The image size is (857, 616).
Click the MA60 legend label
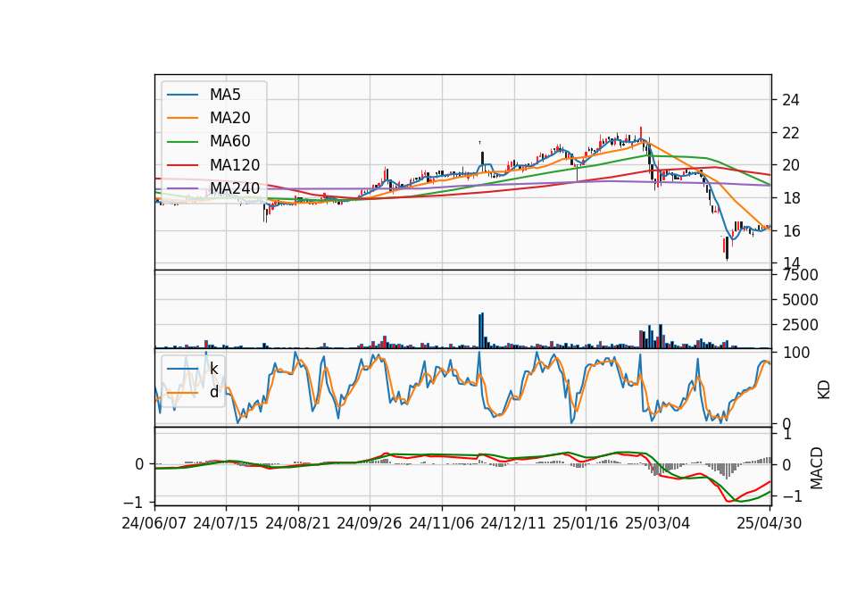pyautogui.click(x=229, y=142)
